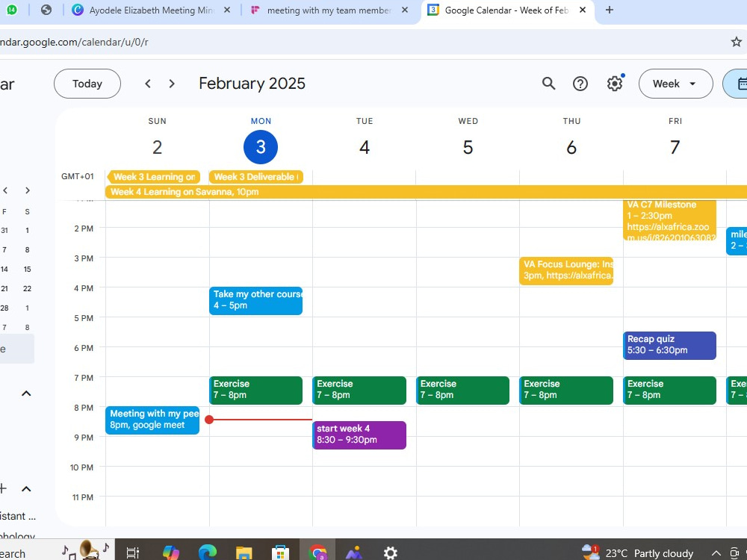Image resolution: width=747 pixels, height=560 pixels.
Task: Select Wednesday 5 day header
Action: click(468, 147)
